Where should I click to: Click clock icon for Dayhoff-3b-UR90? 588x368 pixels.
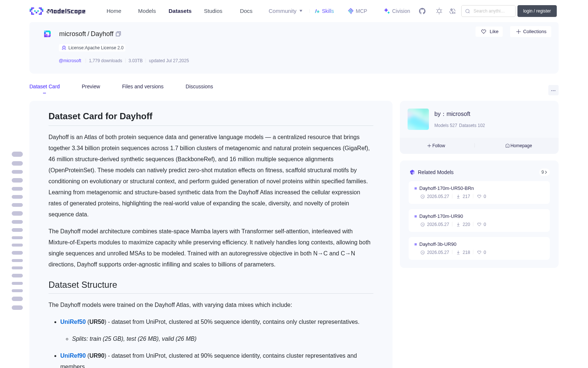[423, 252]
